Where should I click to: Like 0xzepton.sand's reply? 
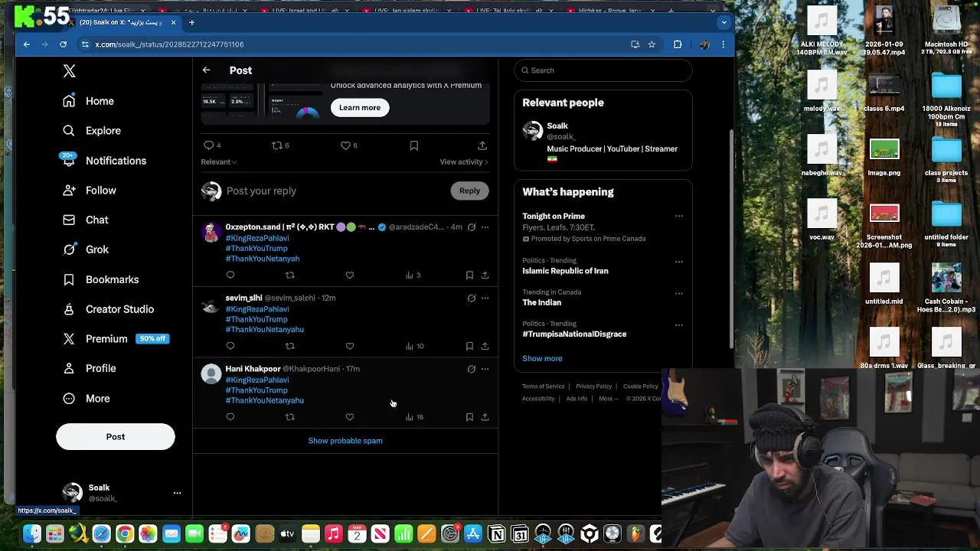tap(350, 275)
